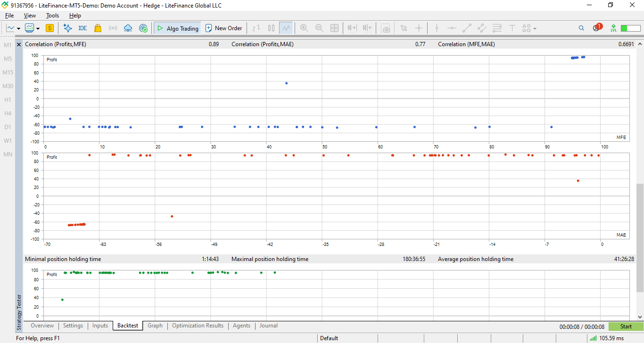Image resolution: width=644 pixels, height=343 pixels.
Task: Open the new chart icon
Action: 10,28
